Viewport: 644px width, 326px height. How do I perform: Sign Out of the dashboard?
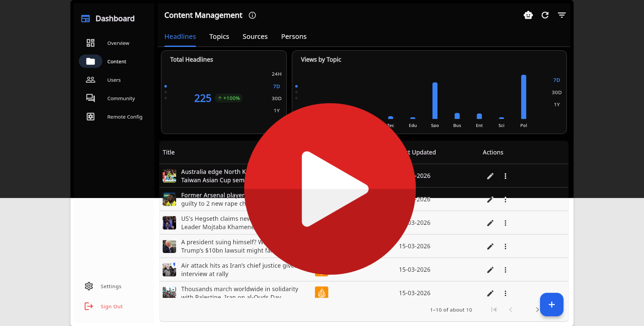[x=111, y=306]
